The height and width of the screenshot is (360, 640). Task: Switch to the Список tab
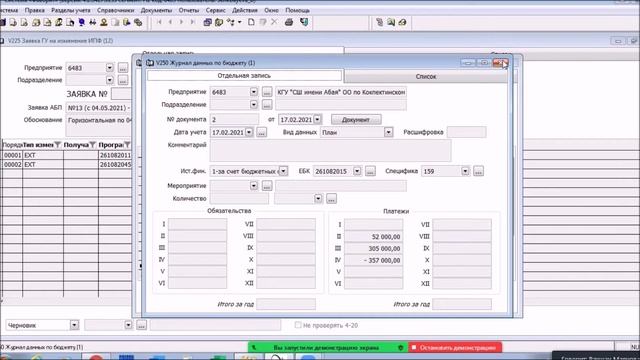click(426, 76)
